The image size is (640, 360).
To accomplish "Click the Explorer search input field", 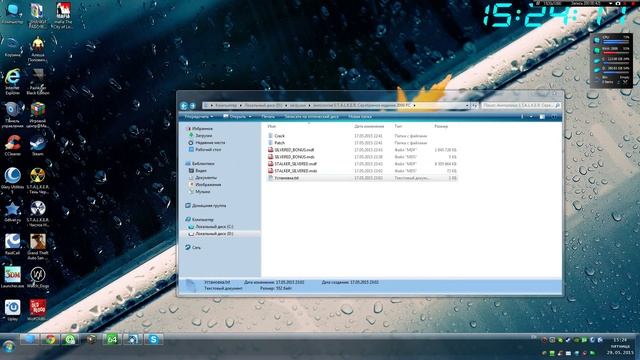I will [x=521, y=106].
